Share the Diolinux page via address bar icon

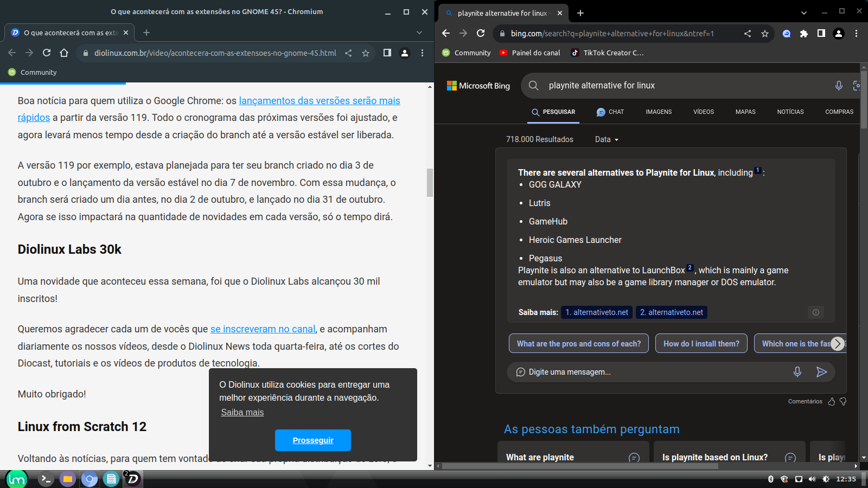point(348,53)
